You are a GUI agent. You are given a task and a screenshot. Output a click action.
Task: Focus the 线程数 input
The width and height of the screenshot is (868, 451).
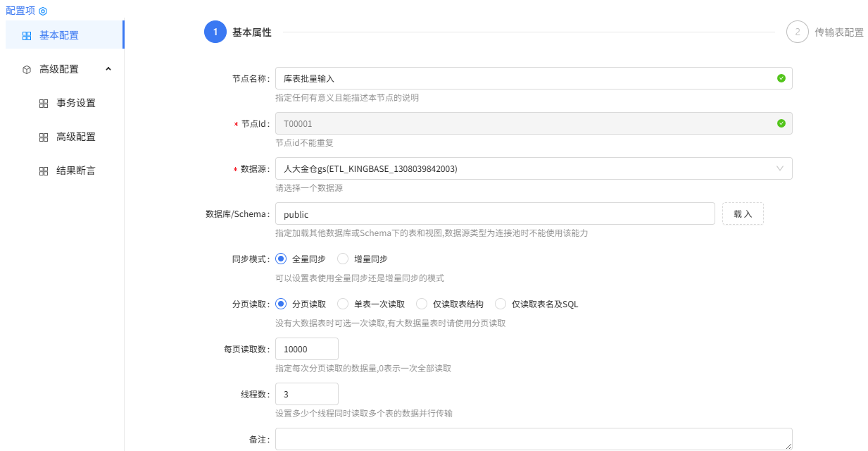point(307,394)
